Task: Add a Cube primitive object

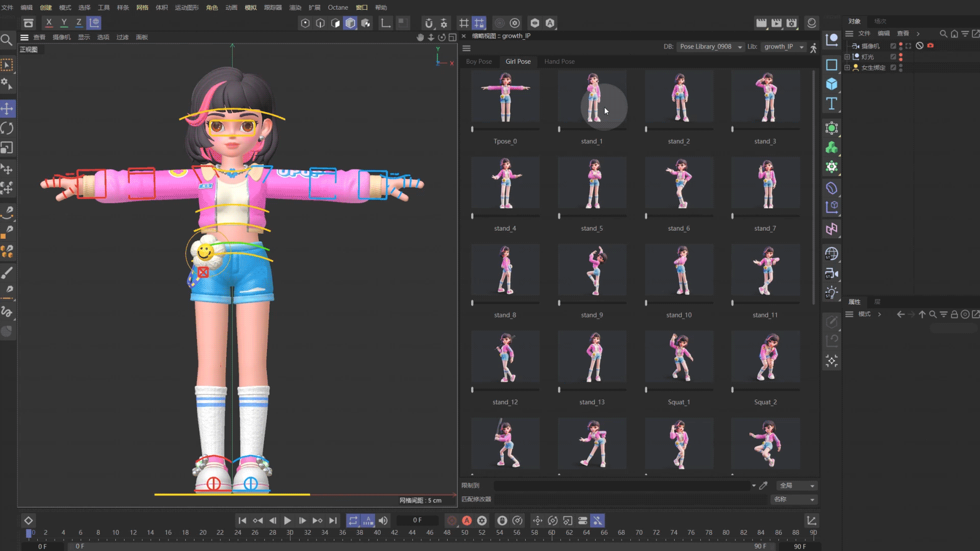Action: coord(831,84)
